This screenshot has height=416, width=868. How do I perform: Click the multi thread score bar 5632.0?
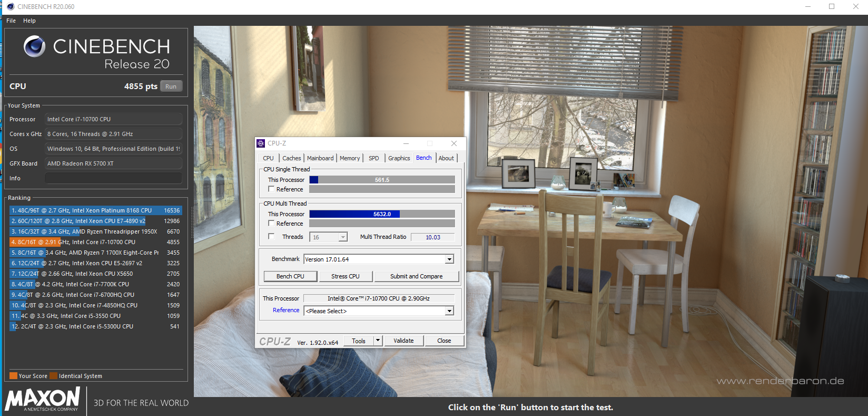382,214
